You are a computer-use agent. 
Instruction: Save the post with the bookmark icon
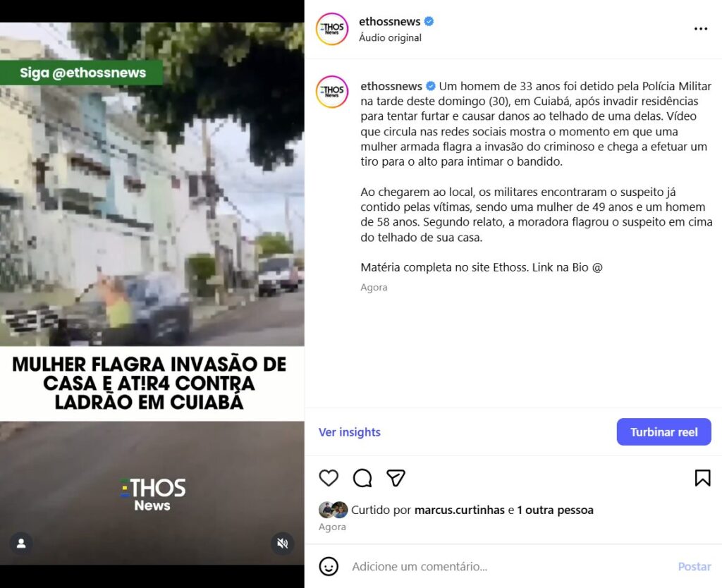click(x=702, y=478)
